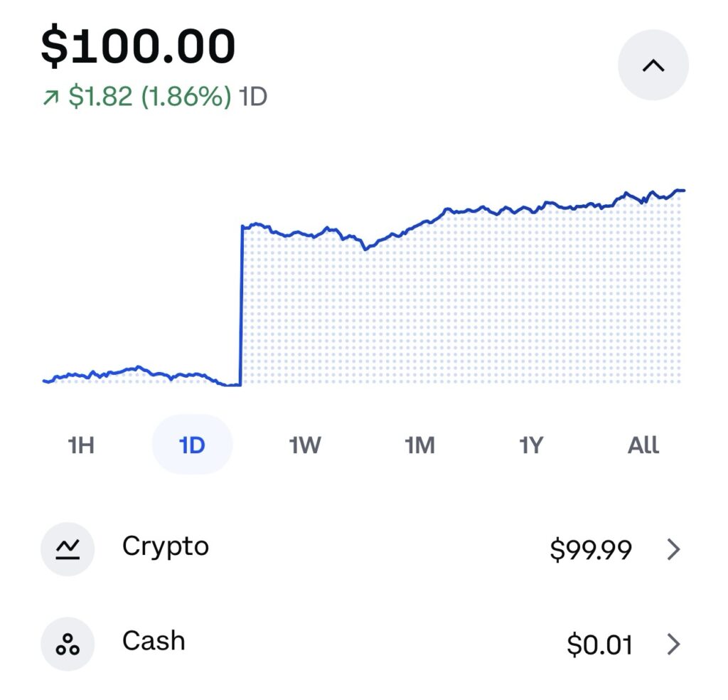
Task: Switch the chart to 1W range
Action: 305,445
